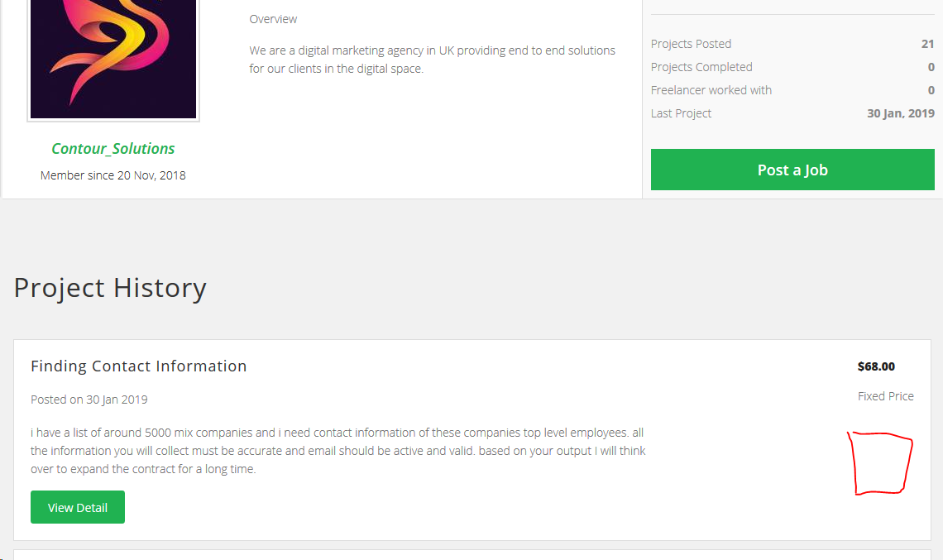Click the Projects Posted count of 21
The height and width of the screenshot is (560, 943).
click(927, 44)
